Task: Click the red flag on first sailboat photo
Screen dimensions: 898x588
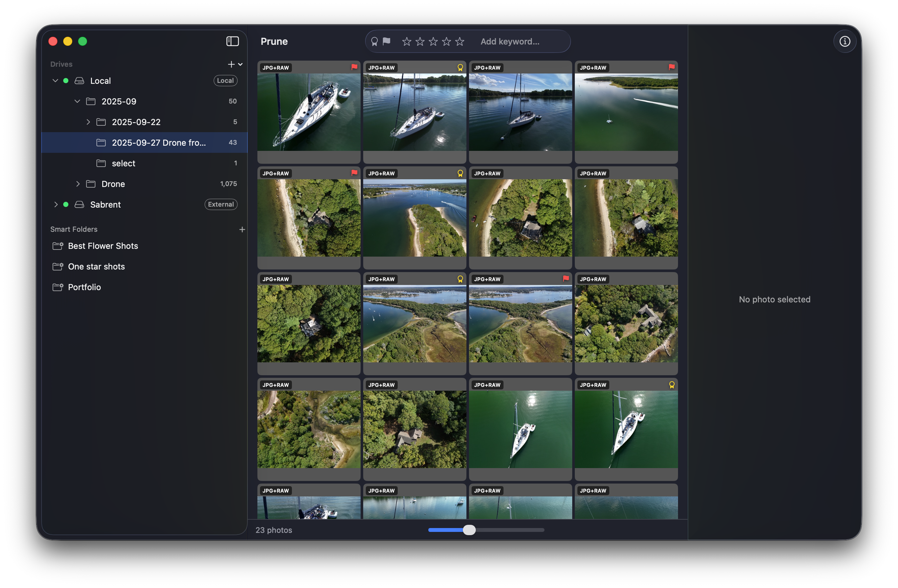Action: 354,67
